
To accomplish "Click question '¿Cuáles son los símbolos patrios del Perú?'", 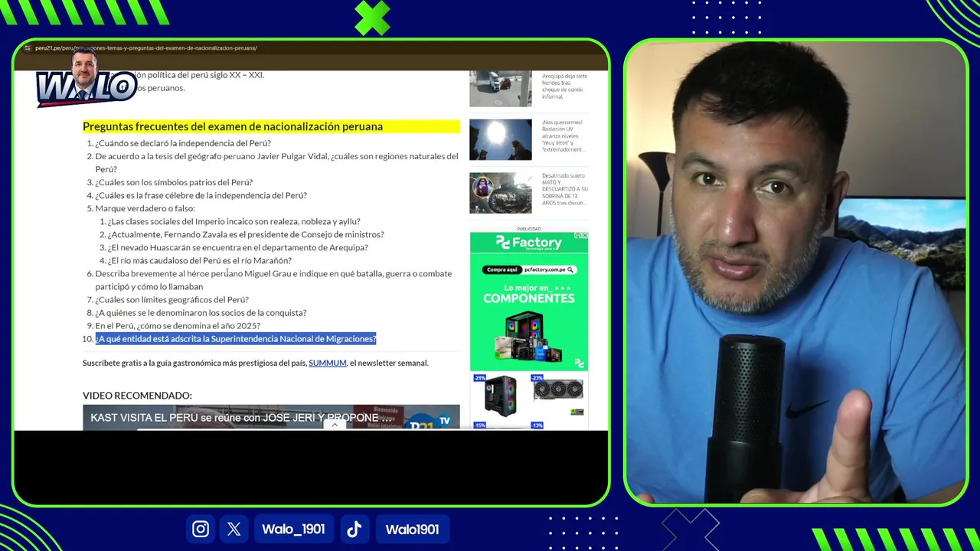I will (174, 182).
